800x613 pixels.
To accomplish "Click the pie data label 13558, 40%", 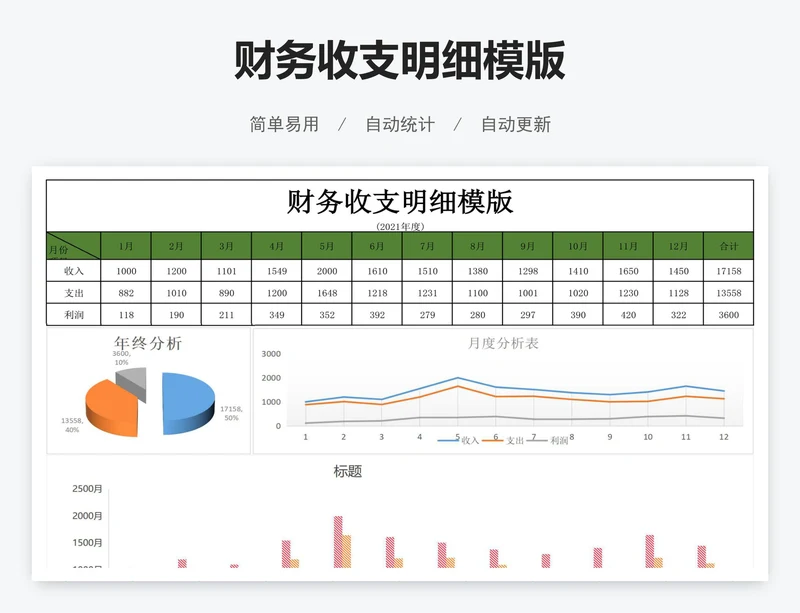I will pyautogui.click(x=72, y=425).
